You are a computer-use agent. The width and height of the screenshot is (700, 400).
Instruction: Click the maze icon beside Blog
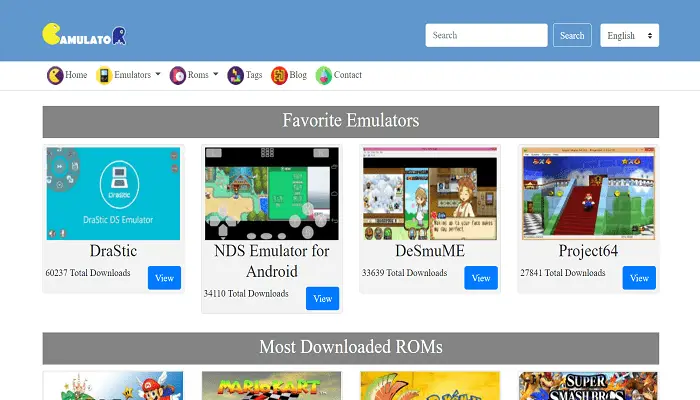coord(279,75)
